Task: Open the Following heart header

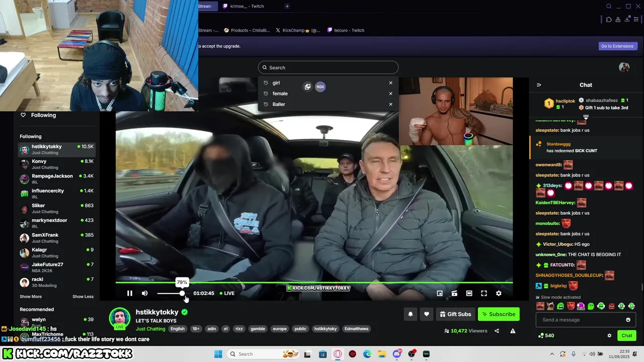Action: pos(38,115)
